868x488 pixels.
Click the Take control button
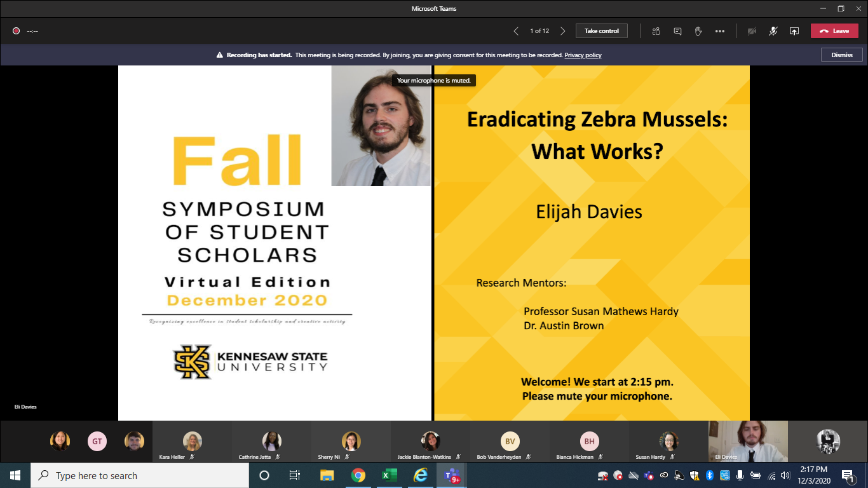tap(601, 31)
